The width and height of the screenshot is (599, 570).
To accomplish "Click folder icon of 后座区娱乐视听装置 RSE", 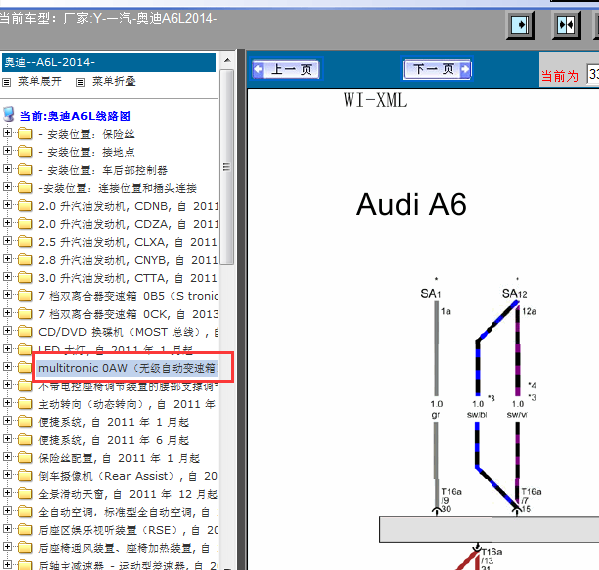I will pyautogui.click(x=25, y=530).
